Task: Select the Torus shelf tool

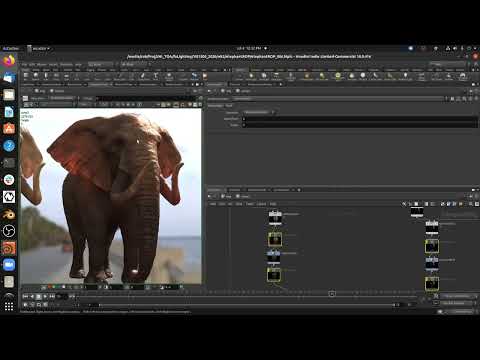Action: click(56, 76)
